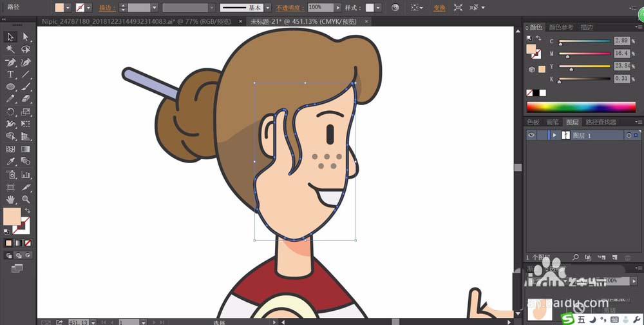Select the Symbol Sprayer tool

click(10, 175)
